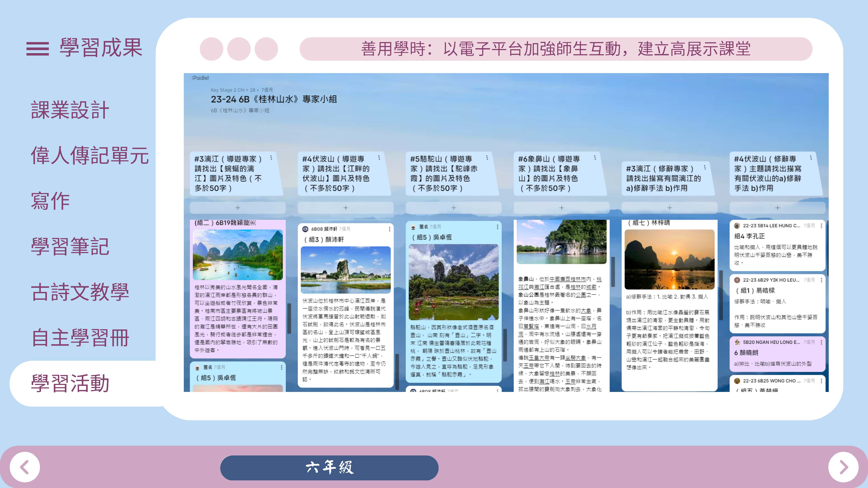Open three-dot menu of #4伏波山 修辭專家 column
Image resolution: width=868 pixels, height=488 pixels.
click(x=811, y=158)
